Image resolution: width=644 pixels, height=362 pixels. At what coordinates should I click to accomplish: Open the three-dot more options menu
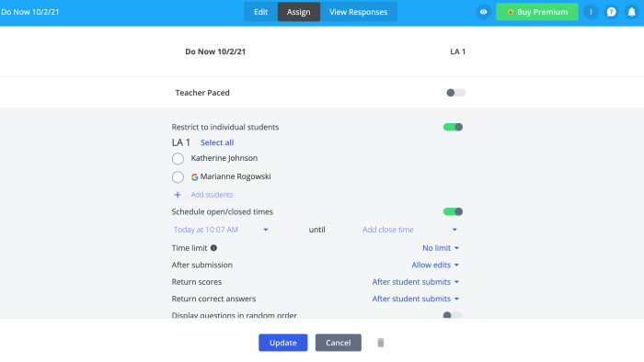[591, 12]
